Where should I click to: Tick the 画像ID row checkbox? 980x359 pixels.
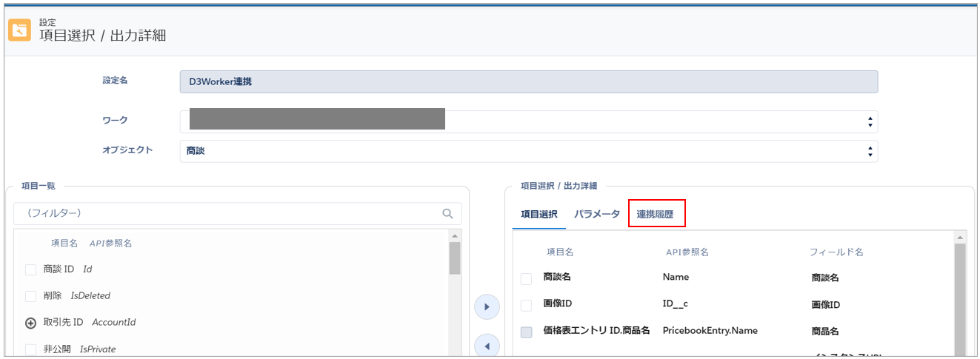click(x=526, y=306)
